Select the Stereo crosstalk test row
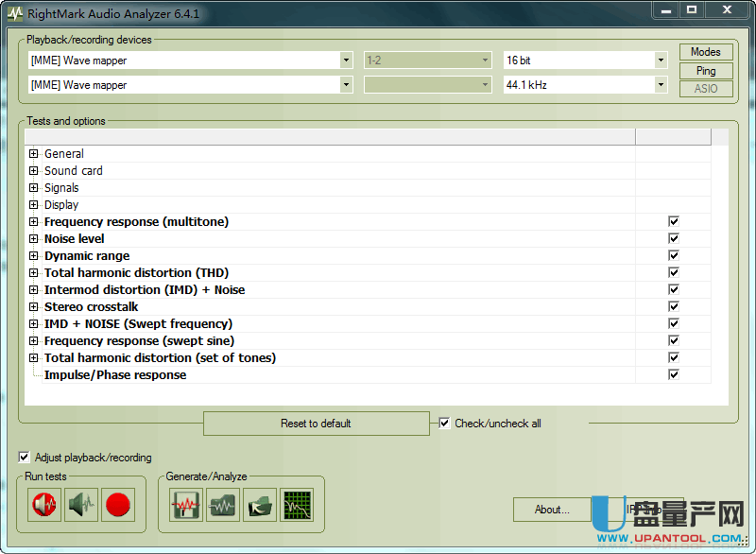This screenshot has width=756, height=554. [90, 307]
